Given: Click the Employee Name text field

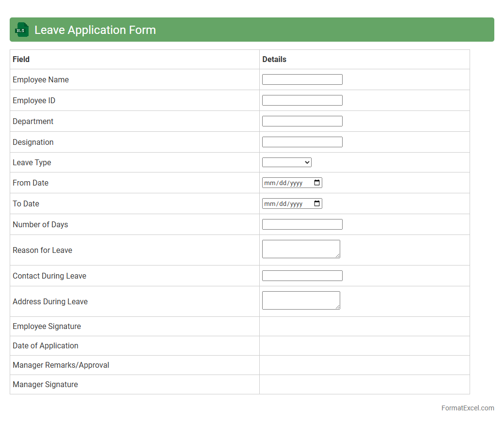Looking at the screenshot, I should tap(302, 79).
